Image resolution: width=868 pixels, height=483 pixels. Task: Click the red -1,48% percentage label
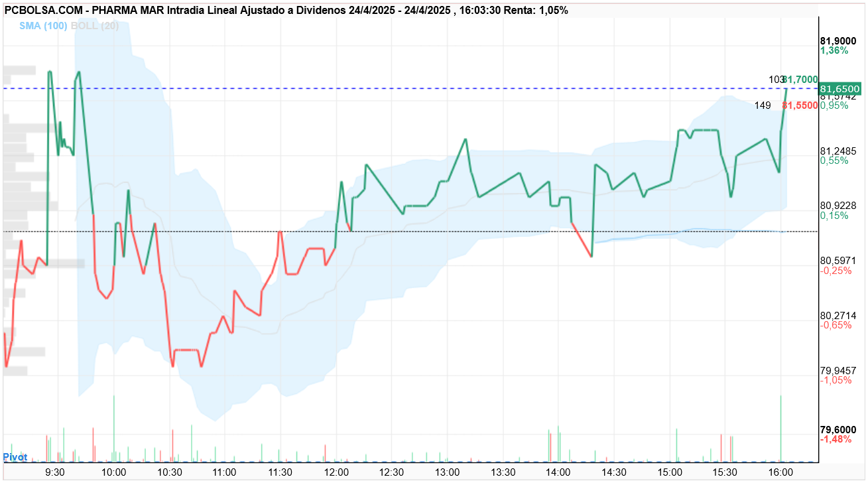836,439
